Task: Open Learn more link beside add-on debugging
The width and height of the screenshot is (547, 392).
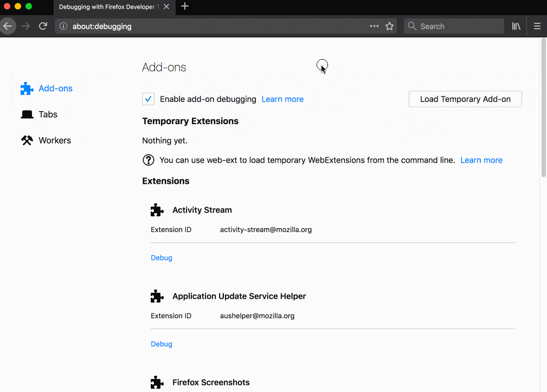Action: click(282, 99)
